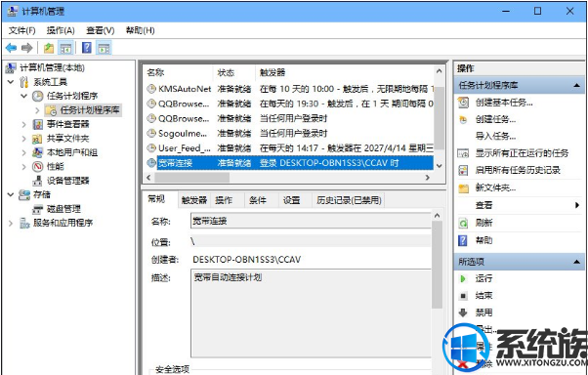Expand the 性能 node arrow
This screenshot has width=588, height=375.
[x=24, y=166]
